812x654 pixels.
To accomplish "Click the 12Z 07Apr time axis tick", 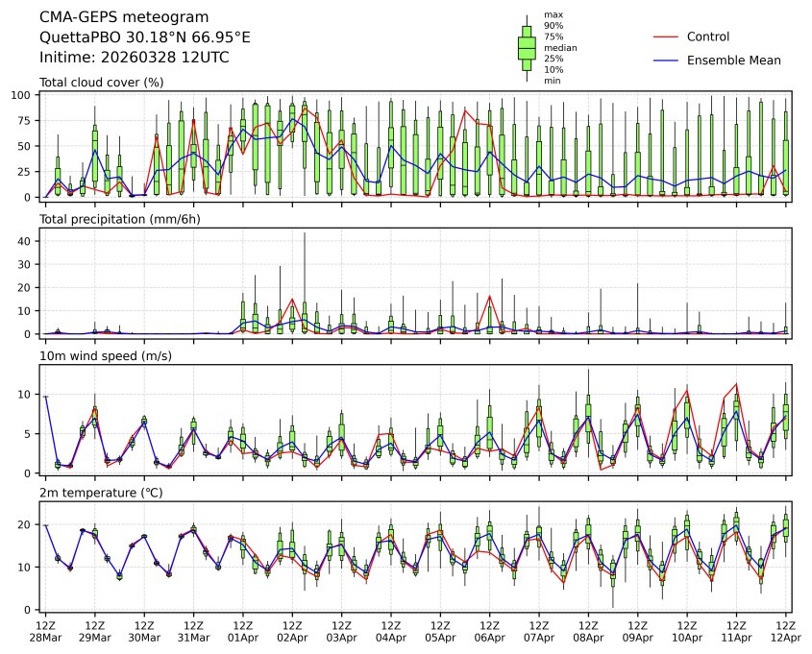I will point(539,630).
